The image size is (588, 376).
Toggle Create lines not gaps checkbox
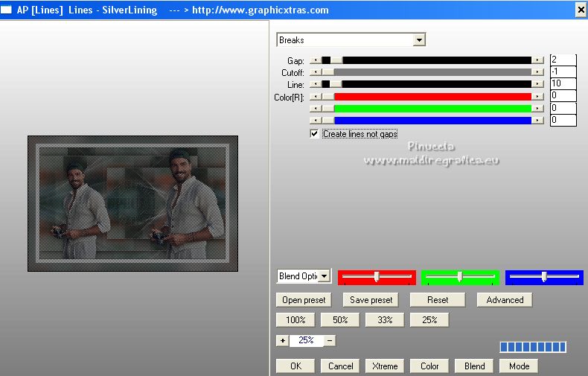[314, 133]
